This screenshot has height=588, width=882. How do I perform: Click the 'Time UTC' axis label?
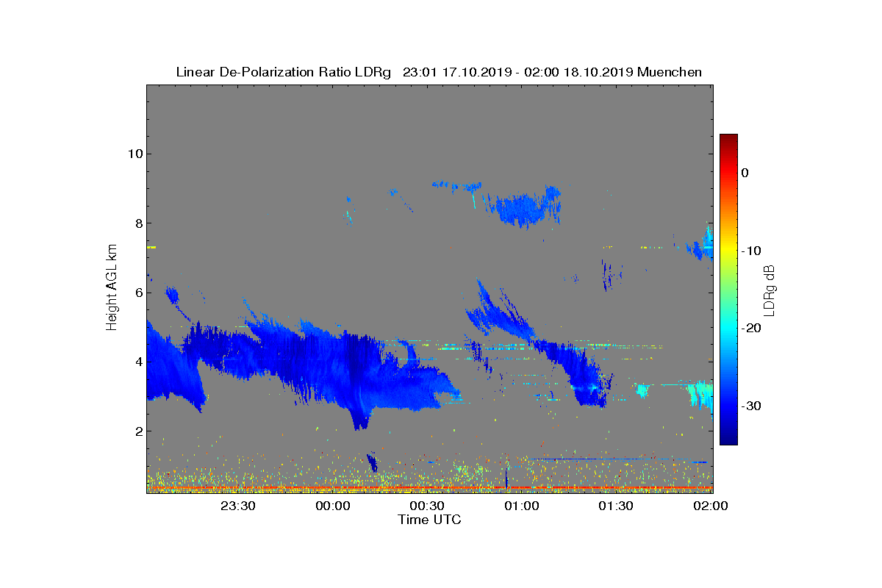[430, 520]
